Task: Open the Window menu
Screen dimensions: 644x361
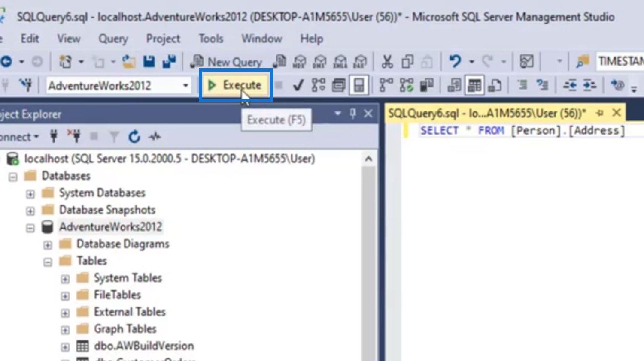Action: 261,39
